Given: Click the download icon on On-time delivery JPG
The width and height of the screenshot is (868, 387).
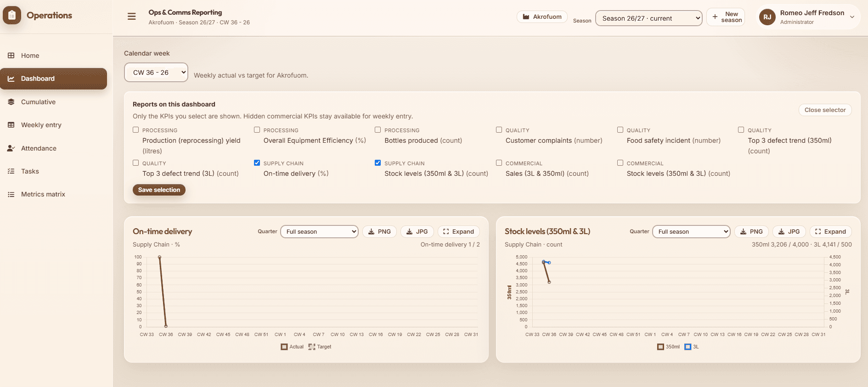Looking at the screenshot, I should [x=410, y=232].
